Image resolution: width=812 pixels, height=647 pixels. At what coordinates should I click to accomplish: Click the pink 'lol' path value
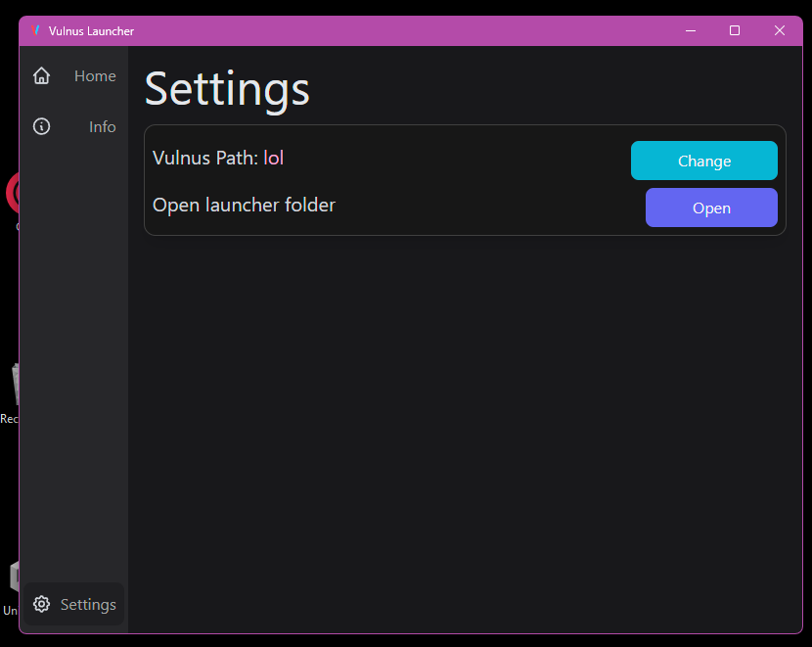(273, 158)
